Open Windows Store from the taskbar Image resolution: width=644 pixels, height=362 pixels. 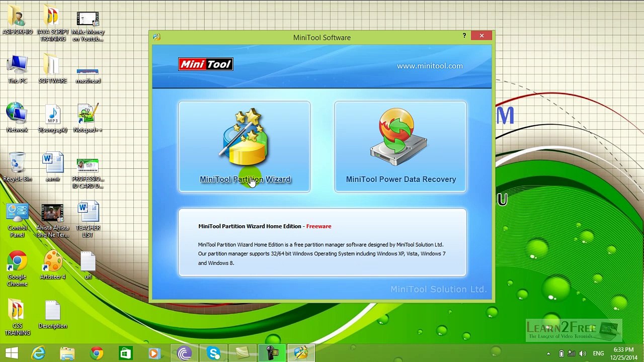pos(125,353)
